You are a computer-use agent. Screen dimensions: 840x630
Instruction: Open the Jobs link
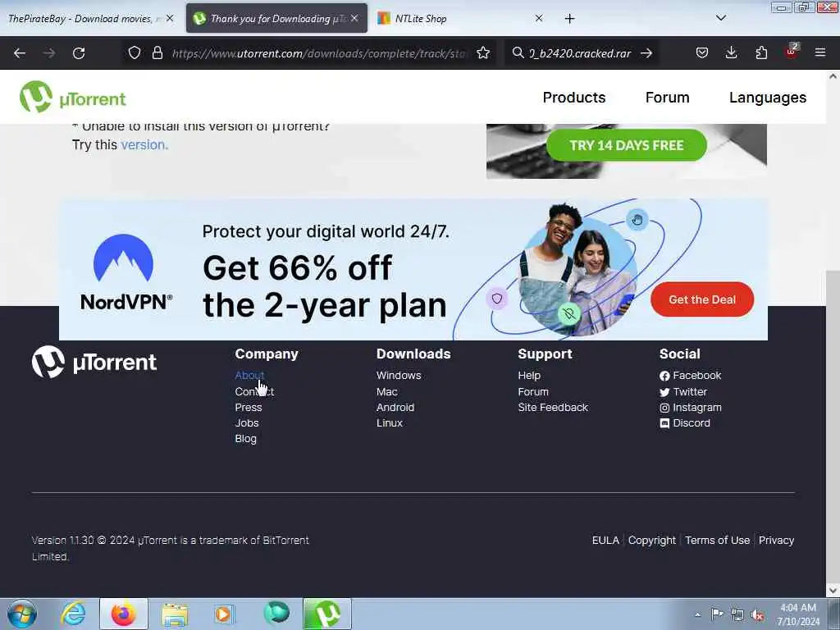pos(247,422)
